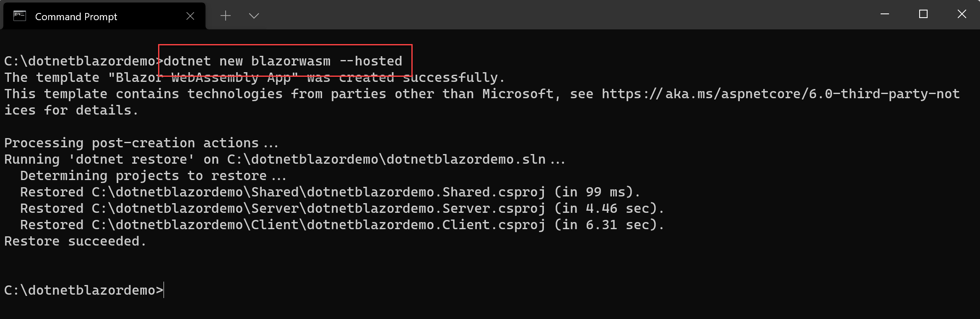Click the highlighted dotnet new blazorwasm command
Viewport: 980px width, 319px height.
283,61
